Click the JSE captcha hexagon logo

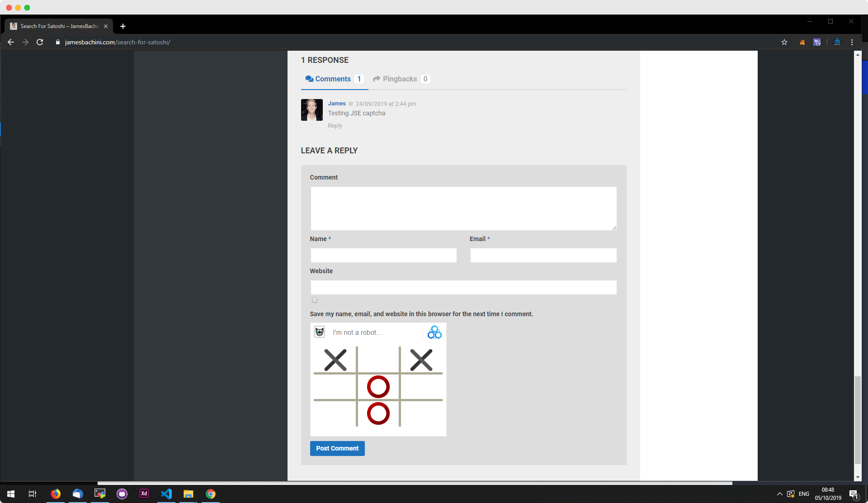[434, 332]
